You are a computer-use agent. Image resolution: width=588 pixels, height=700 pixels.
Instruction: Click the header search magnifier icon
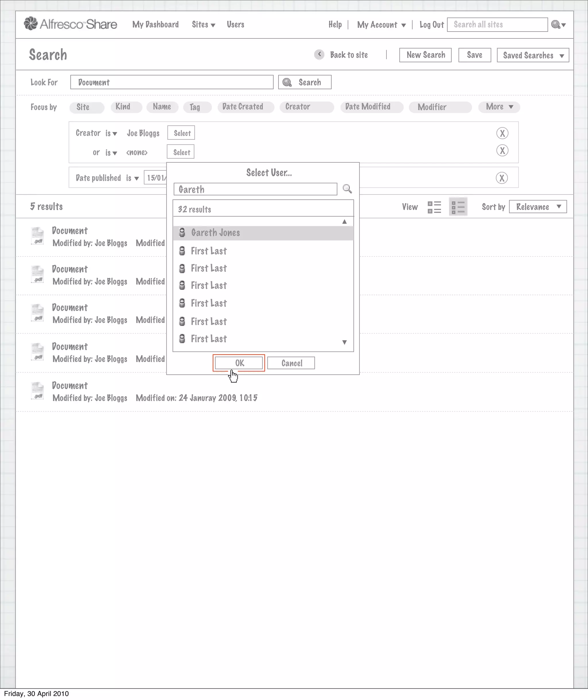[x=556, y=25]
